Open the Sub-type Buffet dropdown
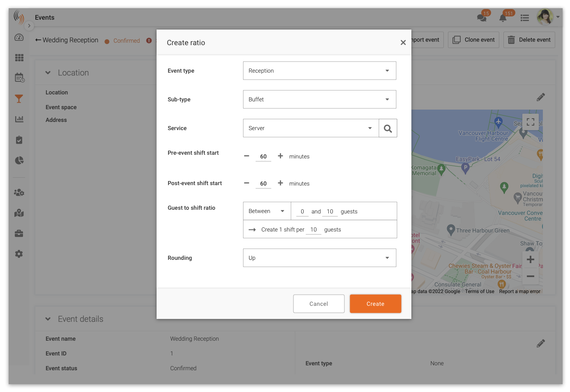This screenshot has width=570, height=392. tap(319, 99)
